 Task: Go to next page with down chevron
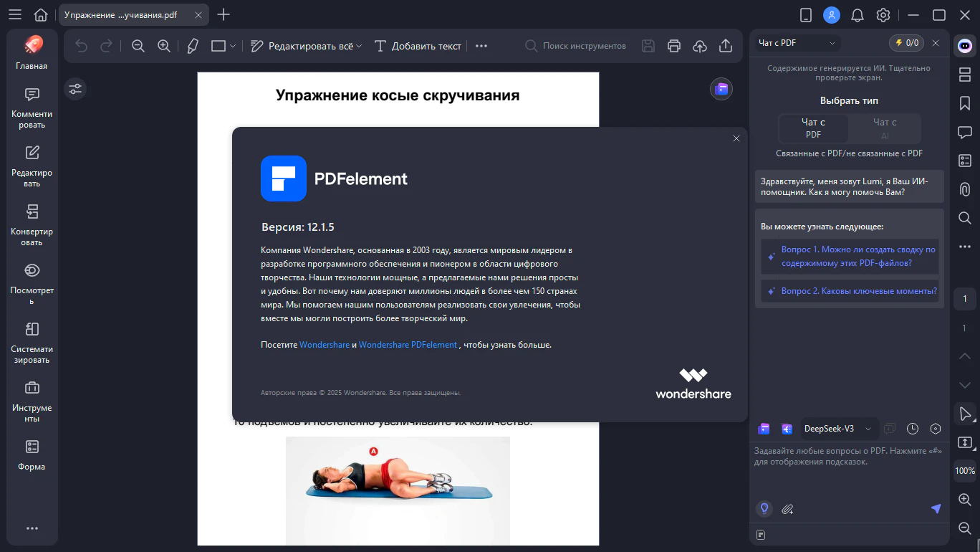[x=965, y=385]
